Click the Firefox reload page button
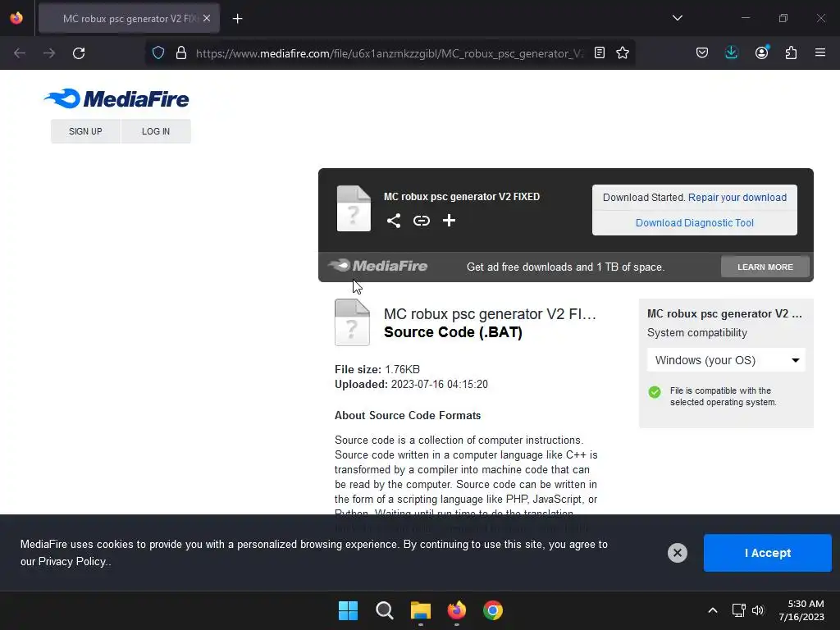This screenshot has width=840, height=630. (79, 53)
